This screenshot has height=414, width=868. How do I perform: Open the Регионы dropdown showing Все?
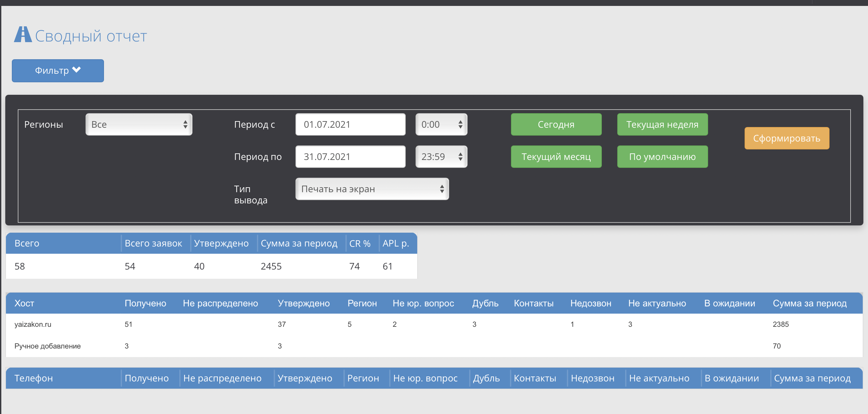[139, 124]
